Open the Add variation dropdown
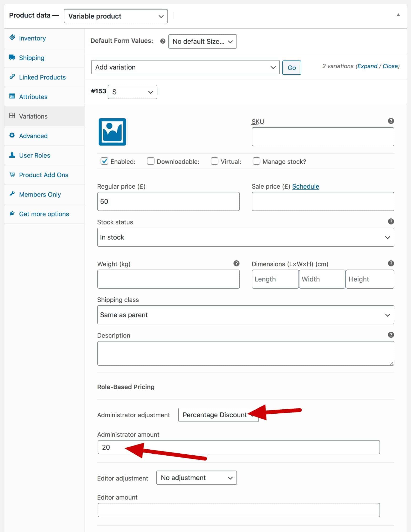This screenshot has height=532, width=411. pyautogui.click(x=185, y=67)
